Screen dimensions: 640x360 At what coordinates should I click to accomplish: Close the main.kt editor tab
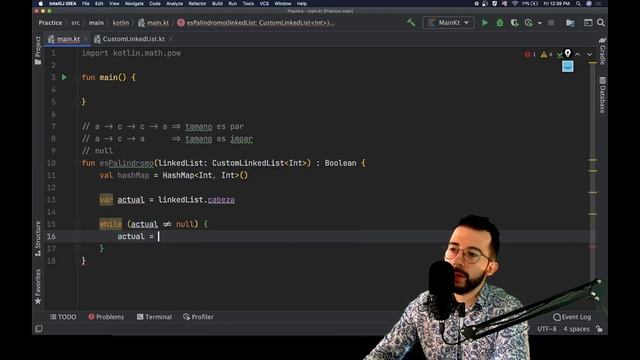(86, 39)
